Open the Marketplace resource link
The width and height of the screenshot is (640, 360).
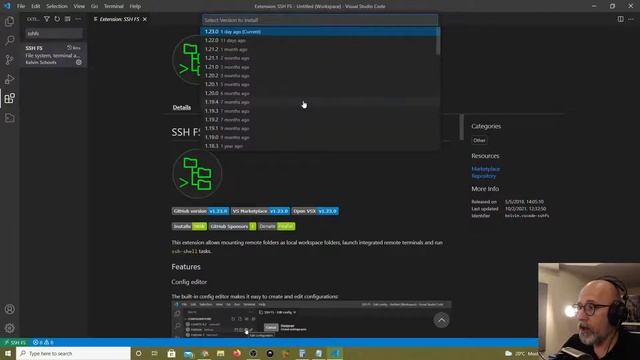point(486,169)
